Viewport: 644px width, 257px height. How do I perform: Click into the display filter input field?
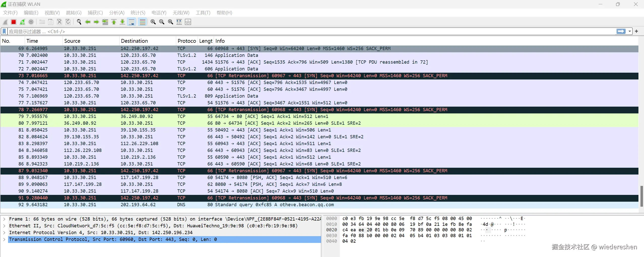[311, 31]
